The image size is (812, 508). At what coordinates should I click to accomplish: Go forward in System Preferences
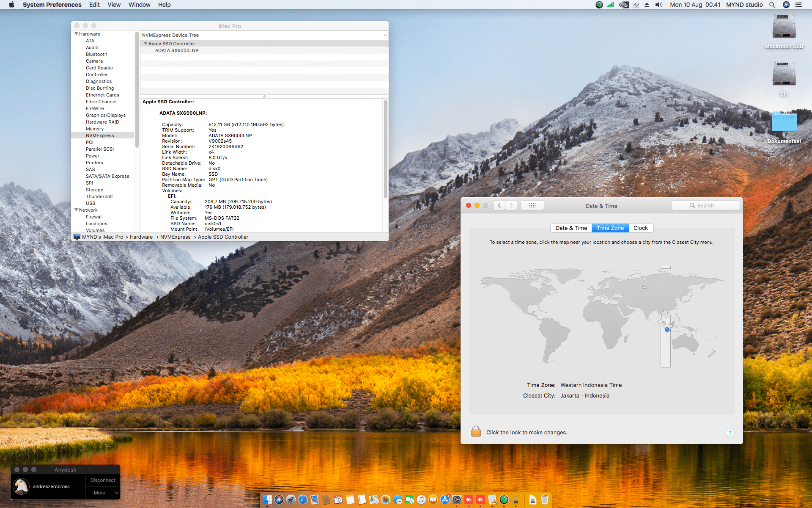(x=511, y=205)
